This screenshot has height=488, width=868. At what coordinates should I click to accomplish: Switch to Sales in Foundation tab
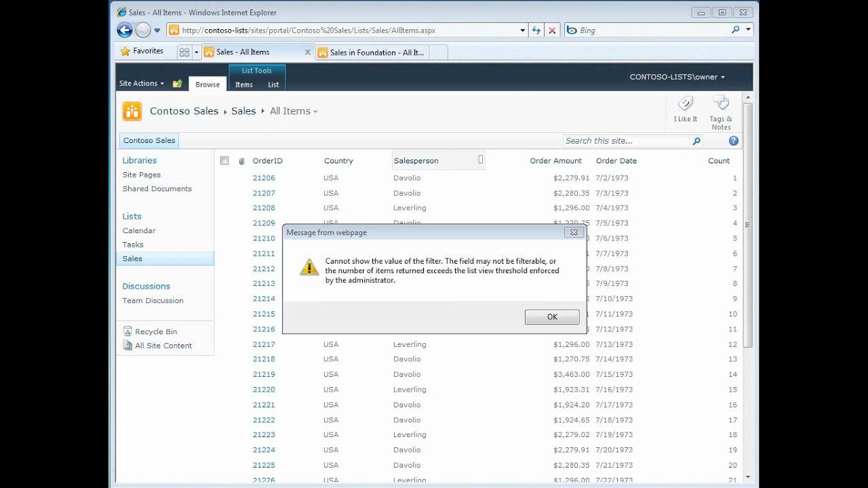pyautogui.click(x=372, y=52)
